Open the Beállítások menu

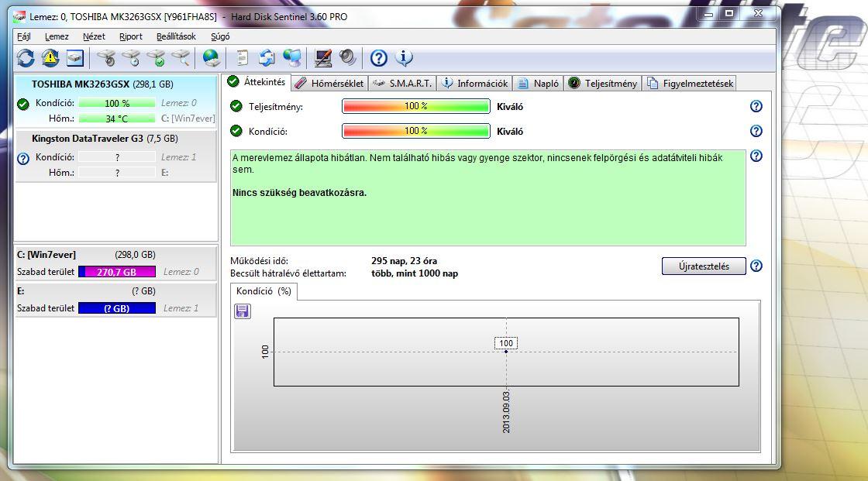176,36
